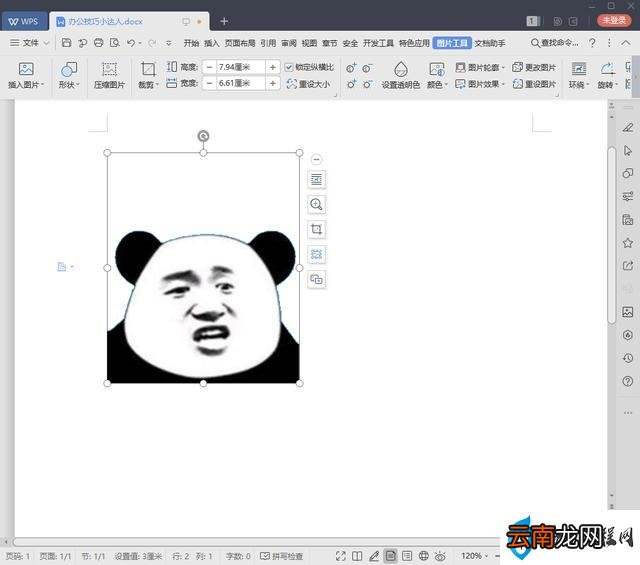640x565 pixels.
Task: Click the zoom preview floating icon
Action: click(x=316, y=204)
